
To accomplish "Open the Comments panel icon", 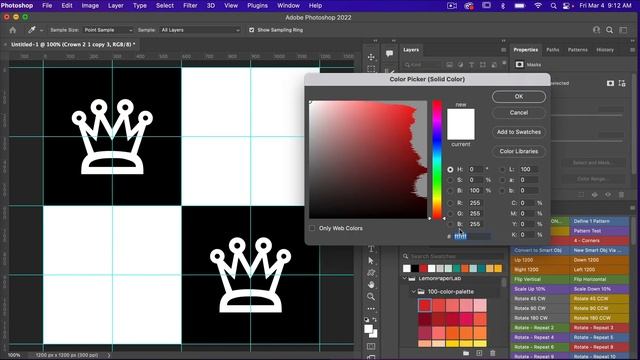I will (389, 53).
